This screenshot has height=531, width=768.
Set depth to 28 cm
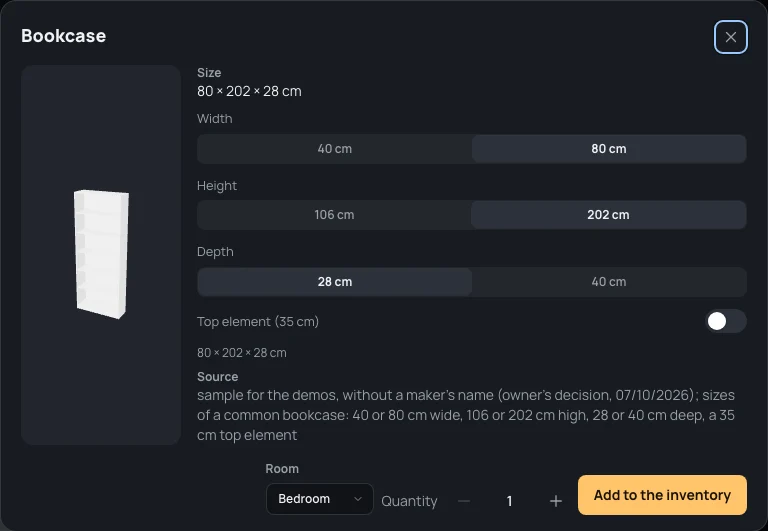[335, 282]
